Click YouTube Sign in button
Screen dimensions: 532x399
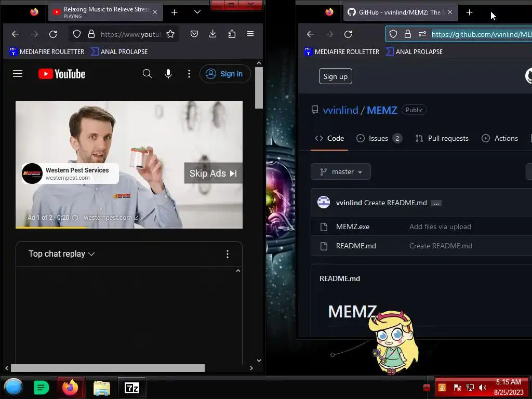click(225, 74)
